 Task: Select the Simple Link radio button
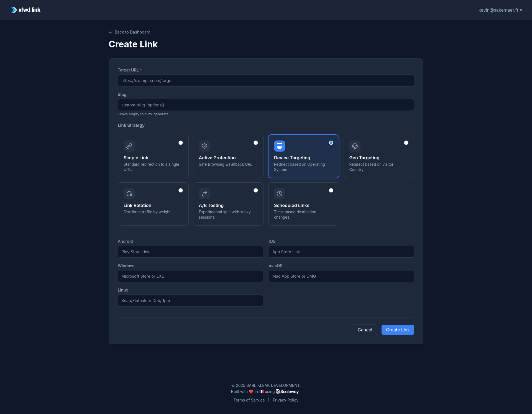point(181,143)
